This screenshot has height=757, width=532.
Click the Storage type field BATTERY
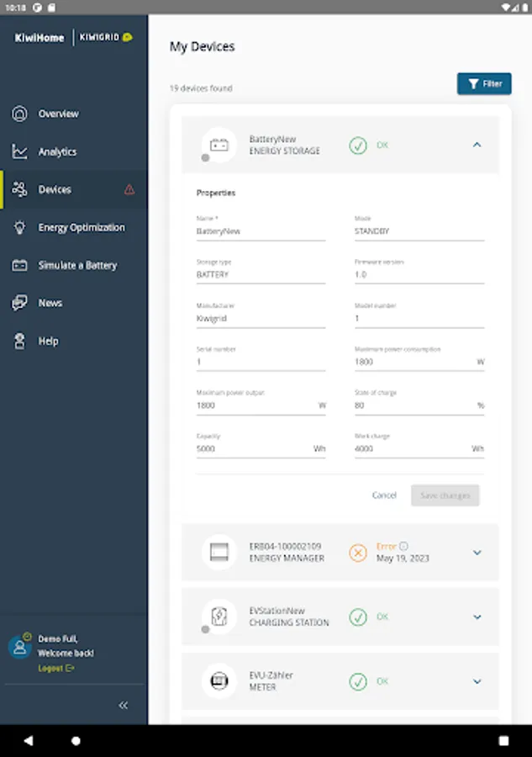[261, 272]
